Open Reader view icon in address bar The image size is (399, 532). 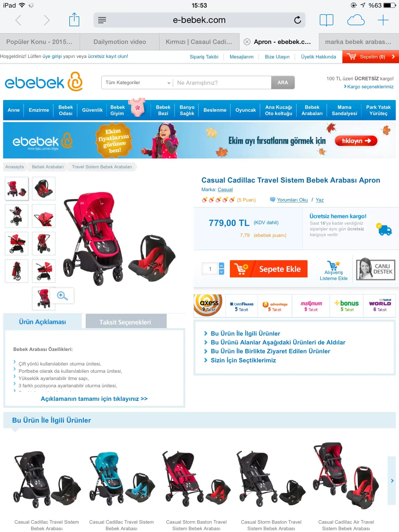pyautogui.click(x=102, y=20)
